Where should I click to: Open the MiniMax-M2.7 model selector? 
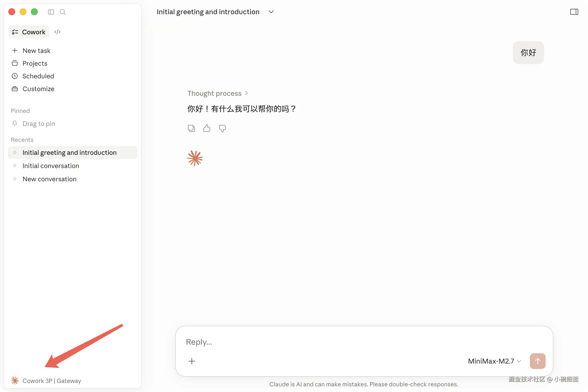(494, 361)
